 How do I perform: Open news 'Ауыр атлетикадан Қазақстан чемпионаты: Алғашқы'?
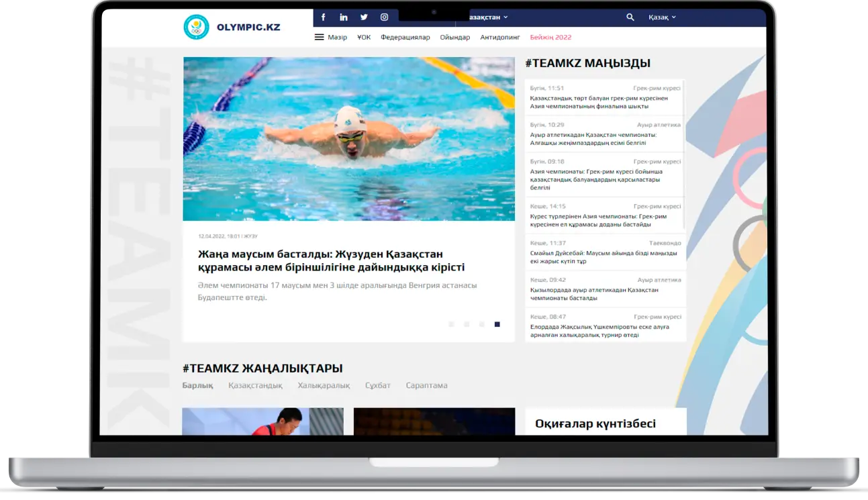pyautogui.click(x=593, y=139)
